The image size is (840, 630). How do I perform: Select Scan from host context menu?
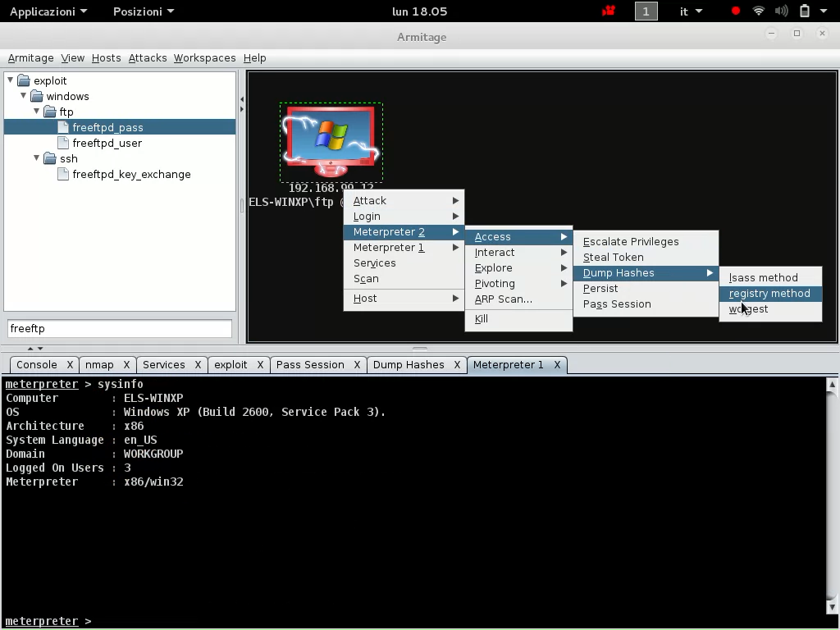click(404, 279)
